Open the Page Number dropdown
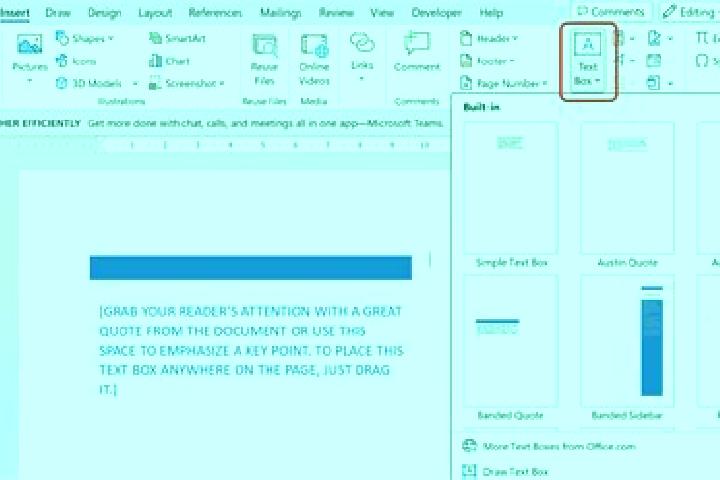Screen dimensions: 720x480 (504, 83)
